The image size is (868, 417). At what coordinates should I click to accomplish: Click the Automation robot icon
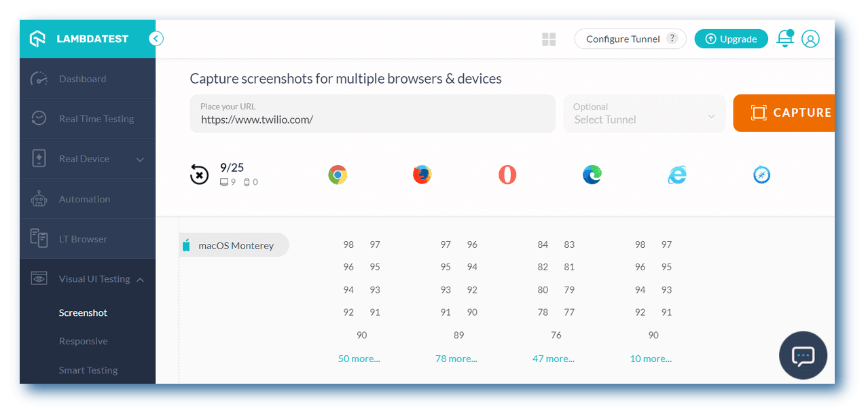pyautogui.click(x=39, y=199)
